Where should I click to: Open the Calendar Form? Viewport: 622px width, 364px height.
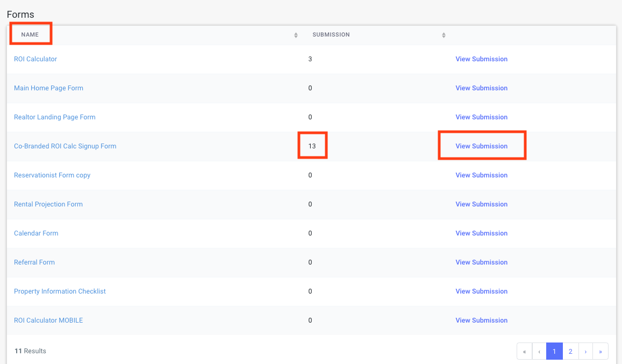[36, 233]
